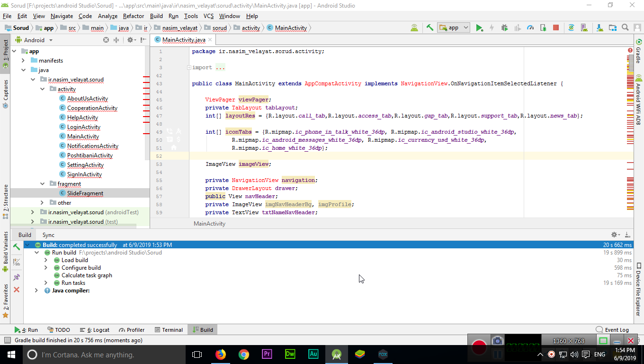
Task: Open the volume control from the system tray
Action: (574, 354)
